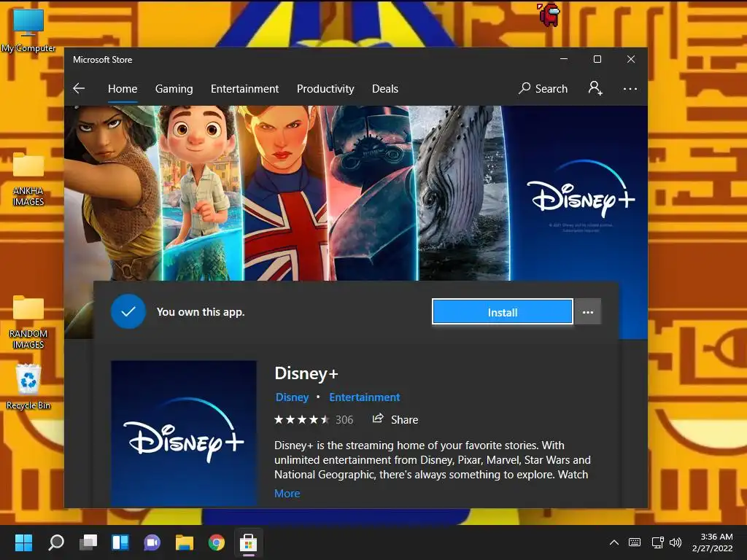The image size is (747, 560).
Task: Click the blue checkmark ownership icon
Action: (x=128, y=311)
